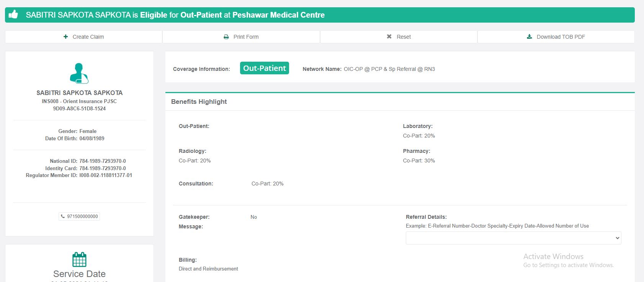Click the Referral Details dropdown arrow
The image size is (644, 282).
(x=617, y=238)
